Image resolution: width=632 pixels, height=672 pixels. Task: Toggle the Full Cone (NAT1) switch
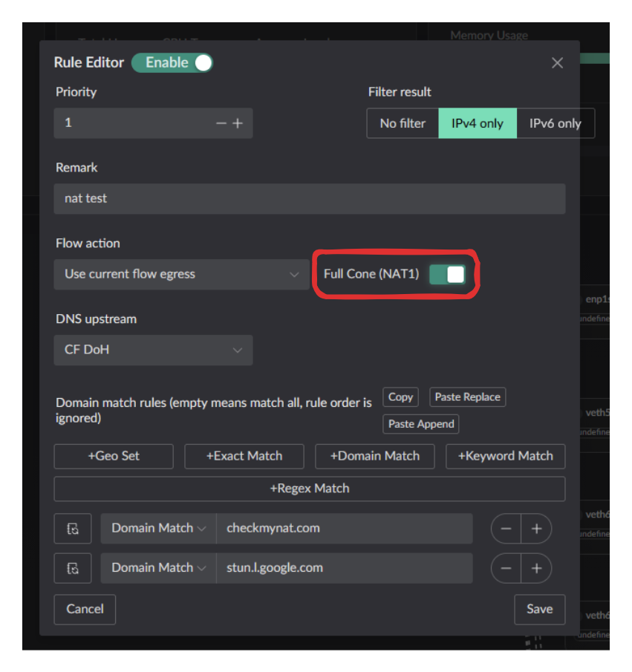coord(447,274)
